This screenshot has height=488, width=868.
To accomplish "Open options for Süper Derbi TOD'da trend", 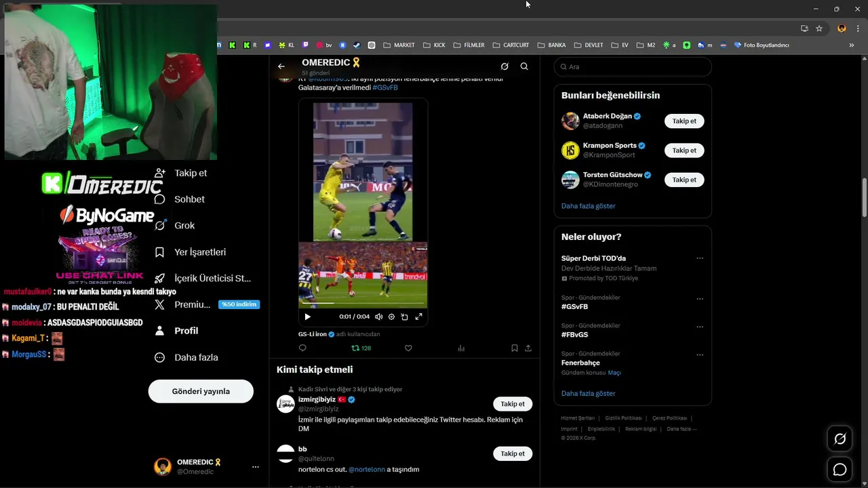I will (x=700, y=258).
